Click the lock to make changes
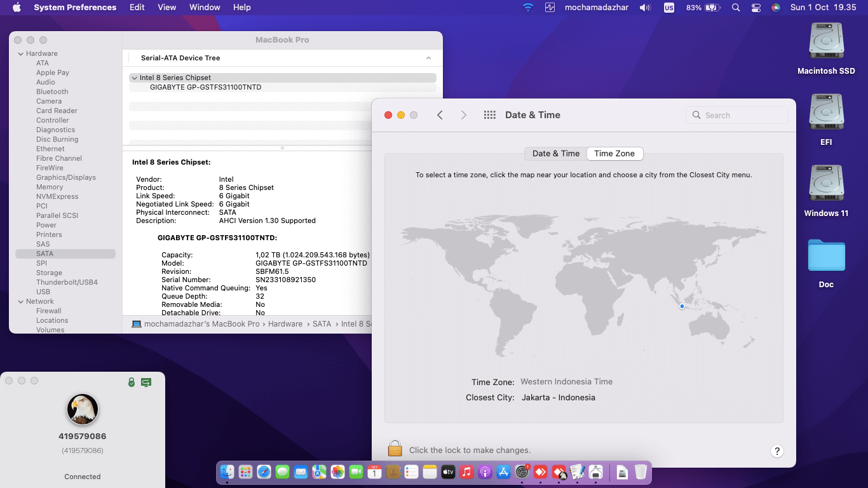 [395, 448]
